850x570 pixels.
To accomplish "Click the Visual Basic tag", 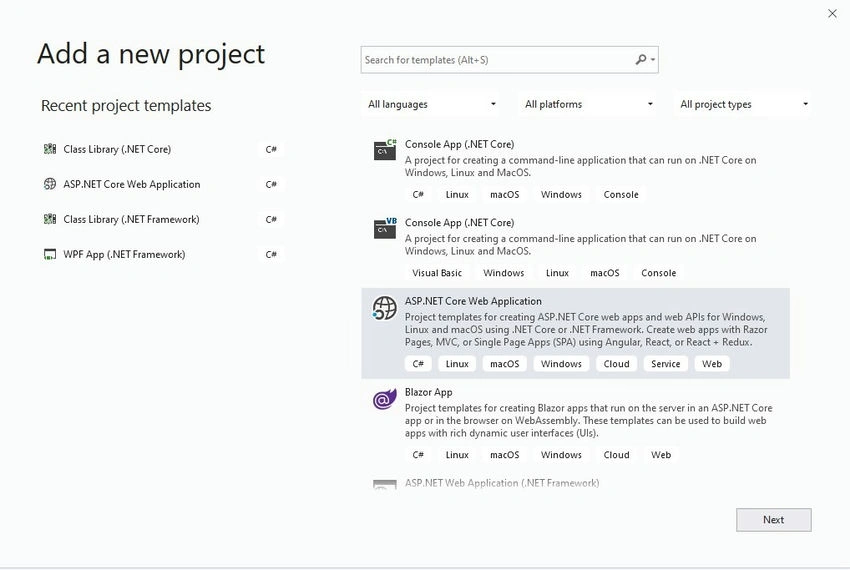I will point(436,273).
